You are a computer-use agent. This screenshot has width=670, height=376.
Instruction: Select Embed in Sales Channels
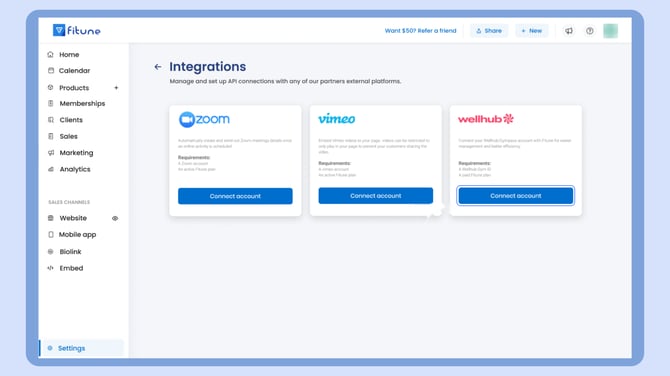71,268
